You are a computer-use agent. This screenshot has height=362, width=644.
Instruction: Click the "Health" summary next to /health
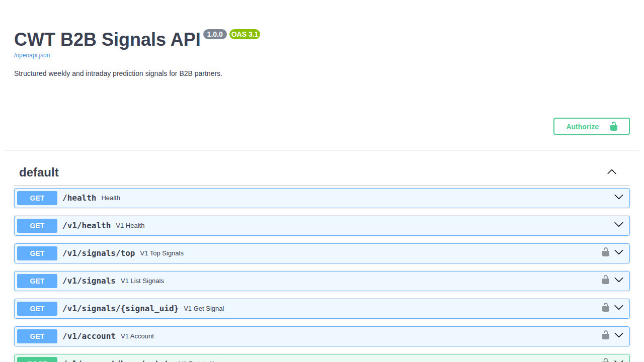pos(111,198)
